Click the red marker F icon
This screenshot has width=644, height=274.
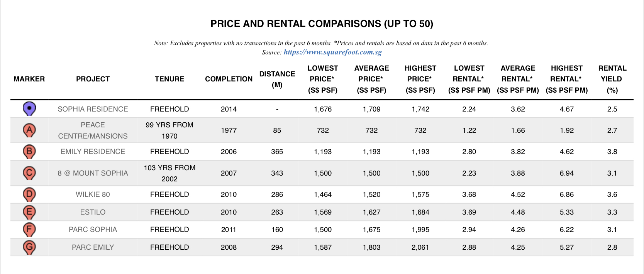pos(29,229)
